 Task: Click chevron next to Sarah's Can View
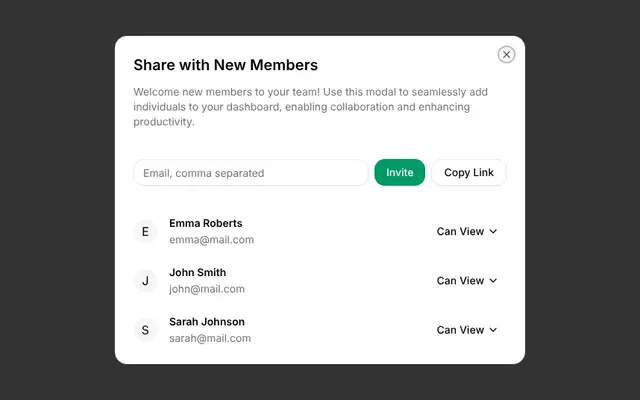click(x=493, y=330)
